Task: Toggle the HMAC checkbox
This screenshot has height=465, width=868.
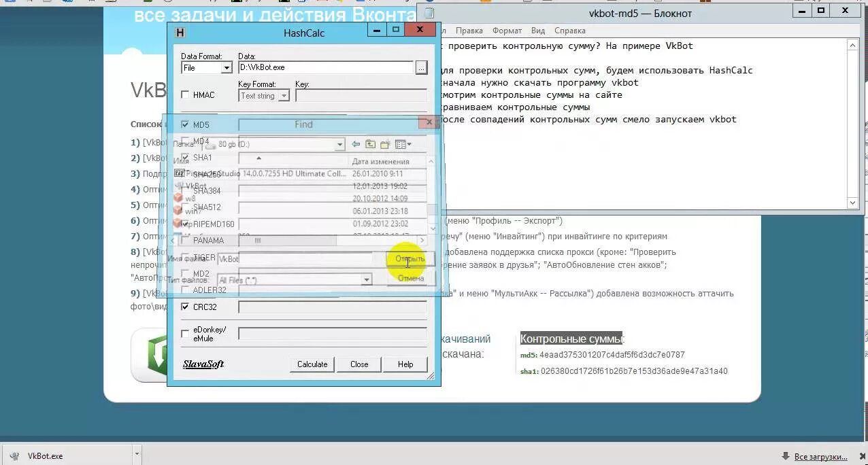Action: (186, 95)
